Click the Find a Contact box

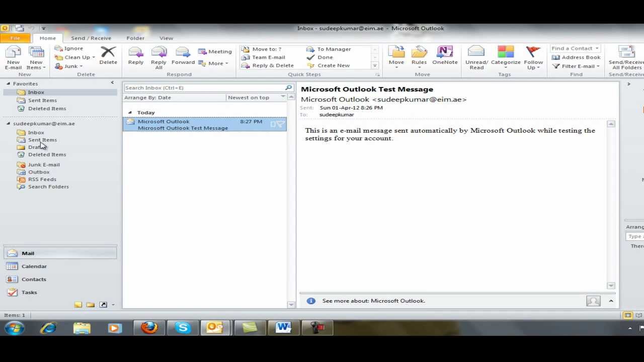575,49
